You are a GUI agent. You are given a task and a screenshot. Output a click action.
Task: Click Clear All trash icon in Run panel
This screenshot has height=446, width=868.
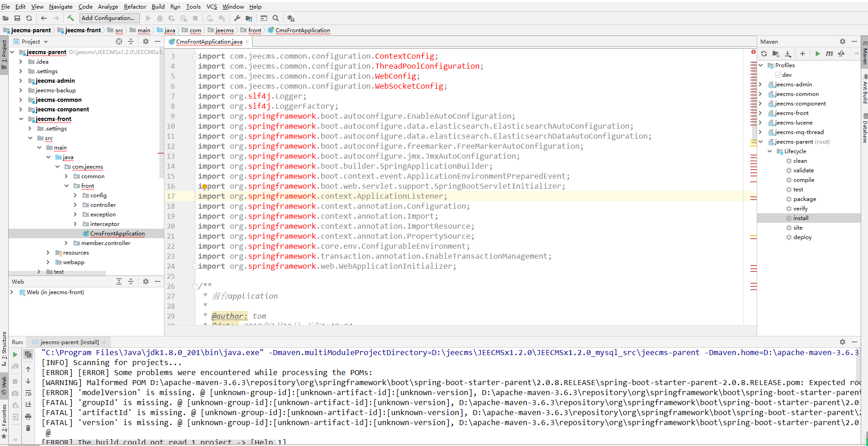[x=28, y=428]
